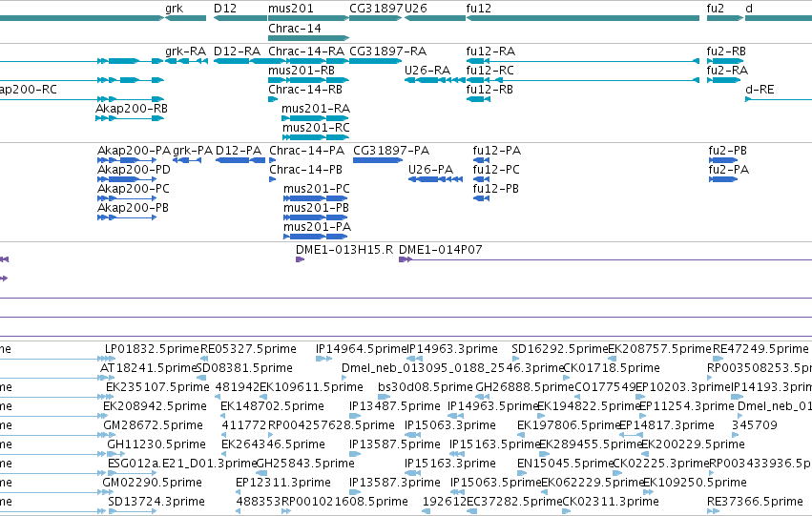Select the fu2-RB transcript label
Screen dimensions: 812x516
726,52
